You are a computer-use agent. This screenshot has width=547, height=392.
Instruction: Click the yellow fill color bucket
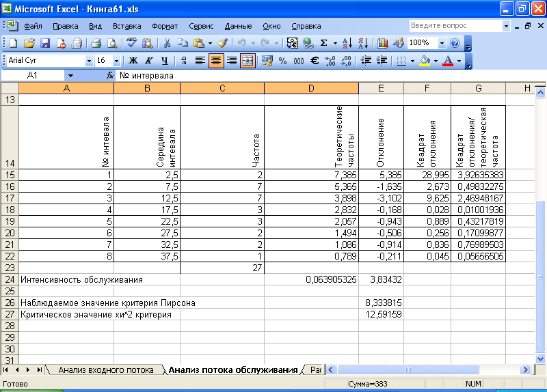425,61
